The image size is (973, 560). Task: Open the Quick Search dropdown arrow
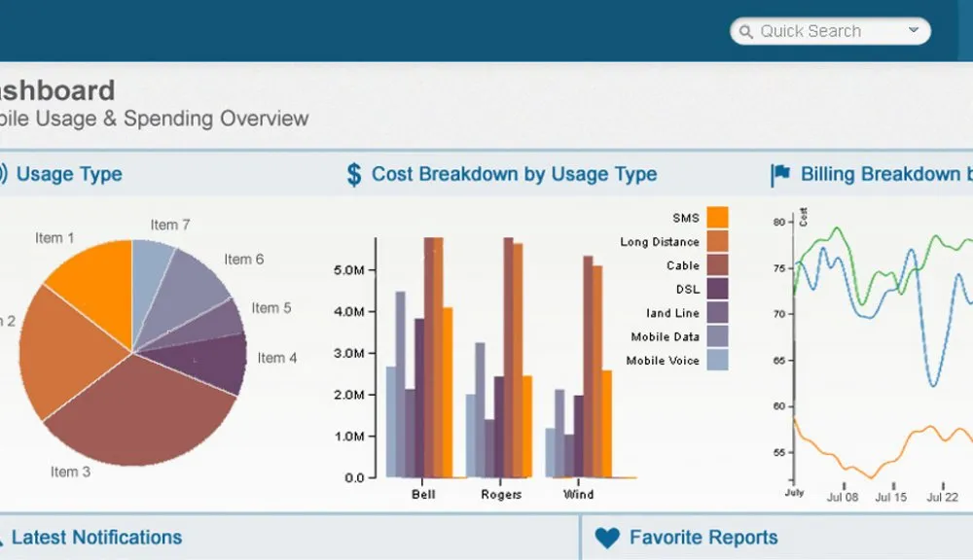tap(913, 31)
